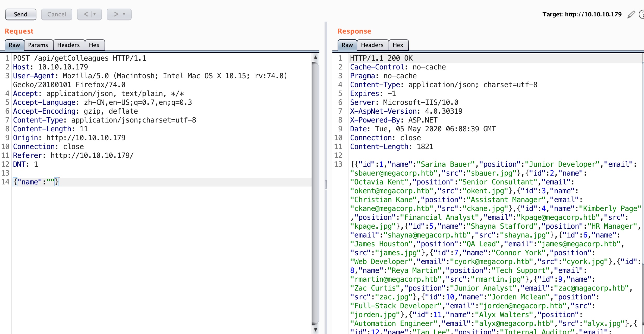Open back history dropdown triangle
644x334 pixels.
(95, 14)
